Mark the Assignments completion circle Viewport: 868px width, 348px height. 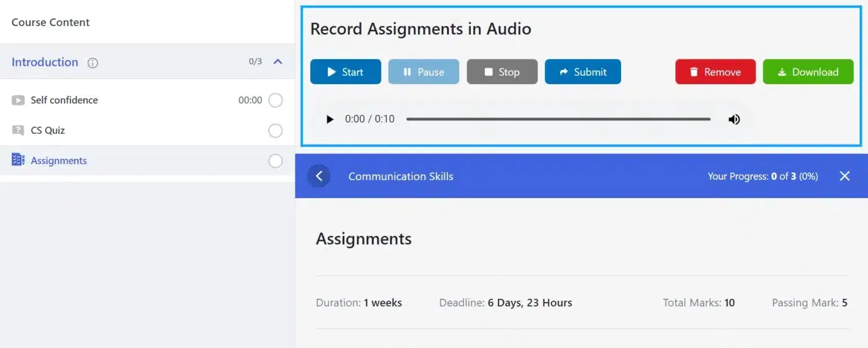pyautogui.click(x=275, y=160)
